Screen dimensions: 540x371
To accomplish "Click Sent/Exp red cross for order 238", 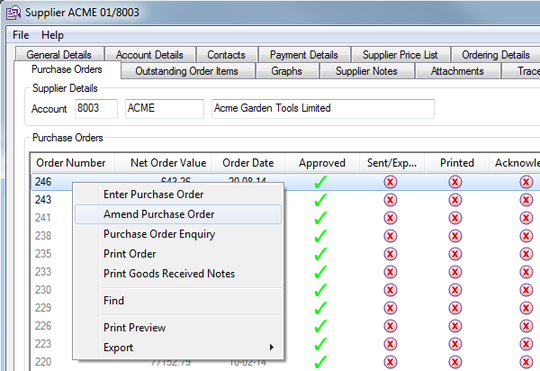I will tap(391, 236).
